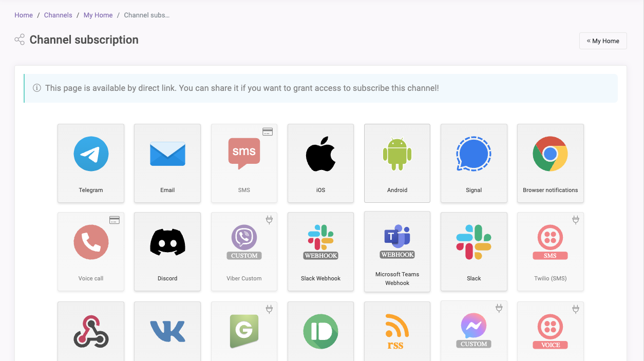The image size is (644, 361).
Task: Select the green G logo card
Action: click(244, 331)
